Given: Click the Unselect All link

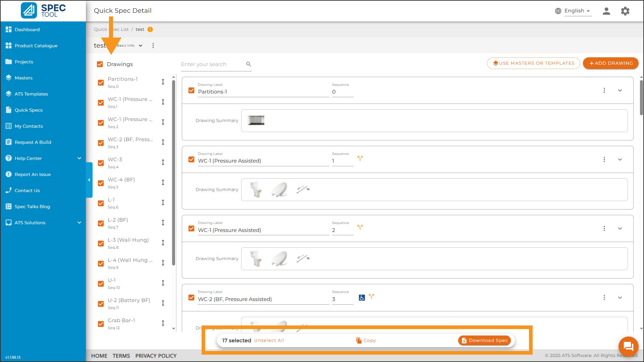Looking at the screenshot, I should pyautogui.click(x=269, y=340).
